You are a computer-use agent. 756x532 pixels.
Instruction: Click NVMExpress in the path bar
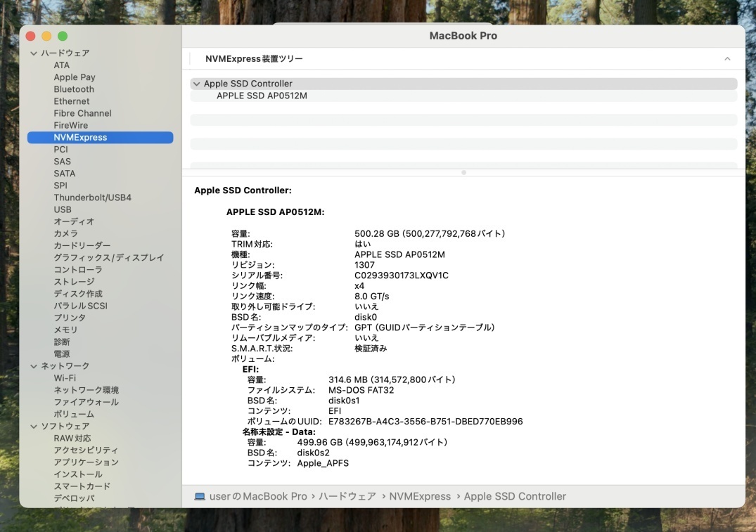tap(420, 497)
